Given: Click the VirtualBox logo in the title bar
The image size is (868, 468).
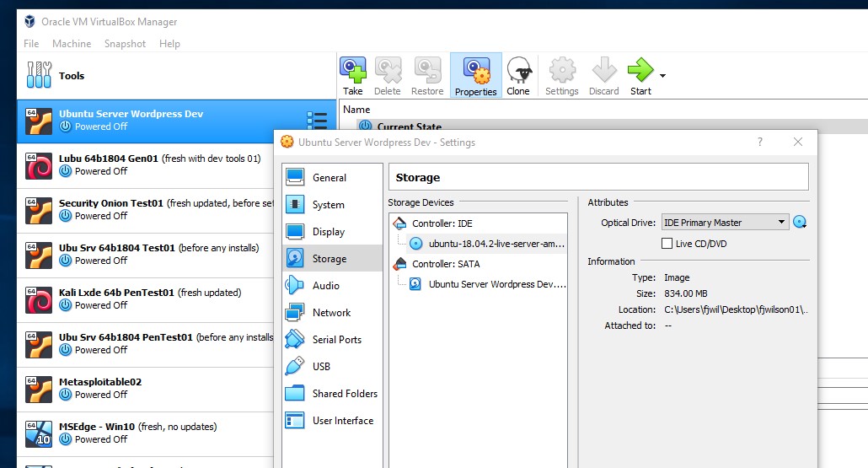Looking at the screenshot, I should [29, 21].
